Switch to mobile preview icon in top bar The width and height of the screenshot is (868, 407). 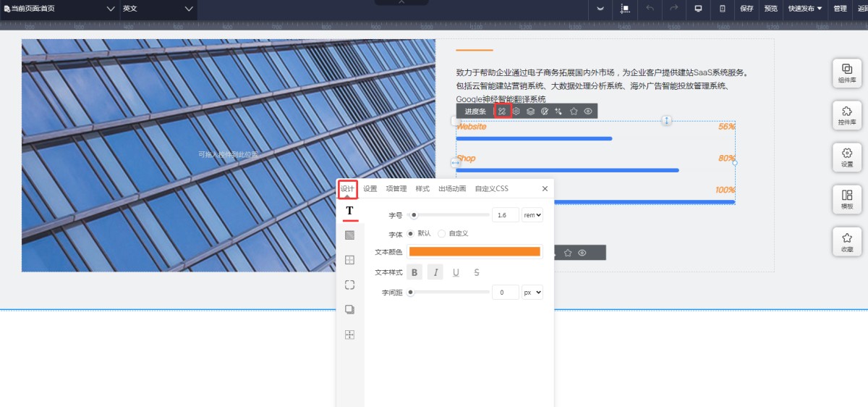[723, 9]
